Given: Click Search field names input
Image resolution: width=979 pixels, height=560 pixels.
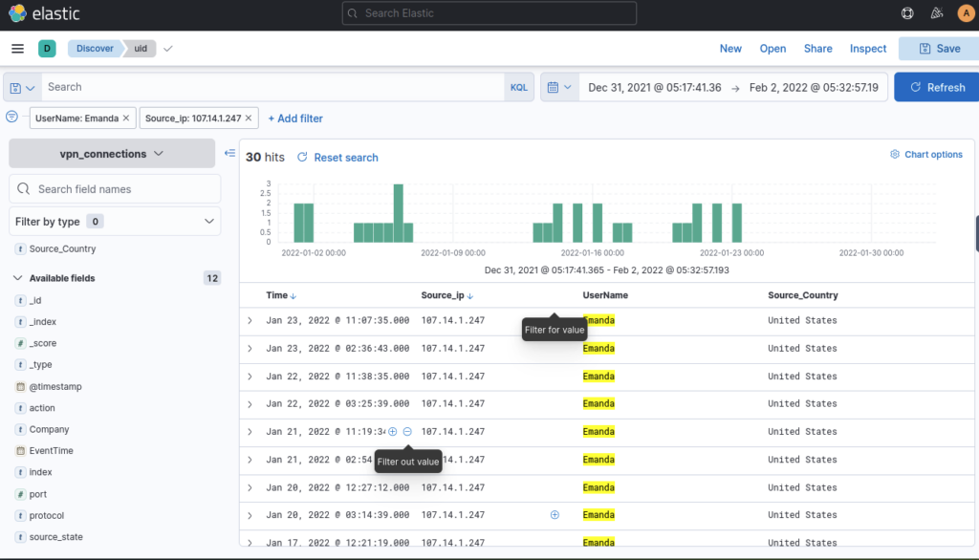Looking at the screenshot, I should pyautogui.click(x=115, y=188).
